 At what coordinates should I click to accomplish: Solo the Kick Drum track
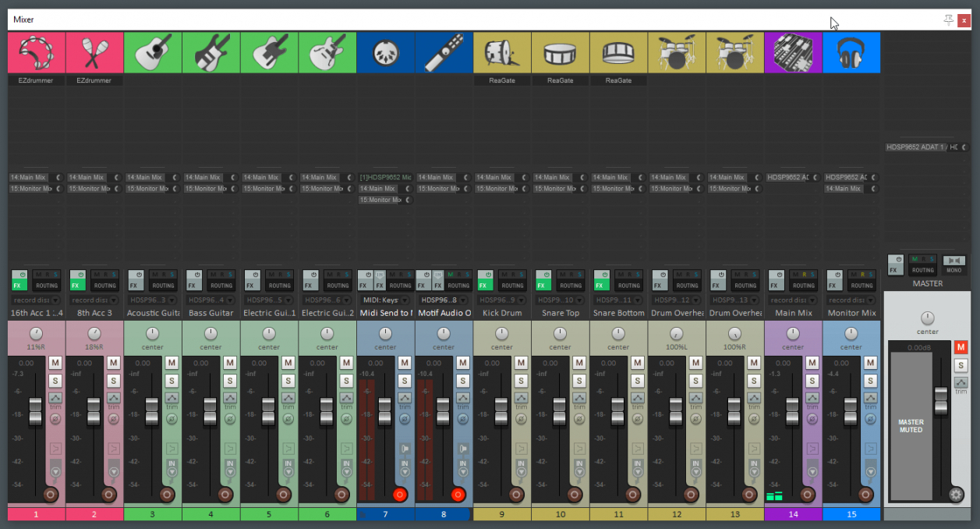[521, 381]
